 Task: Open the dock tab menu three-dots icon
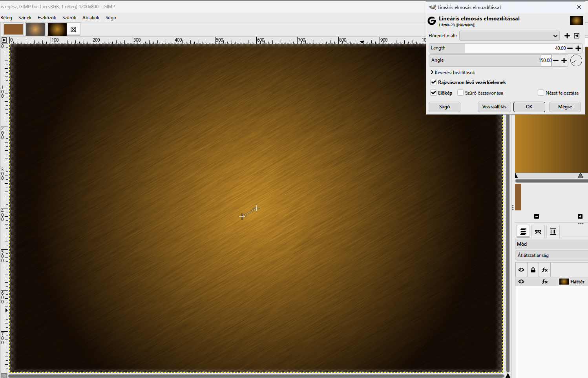tap(581, 224)
